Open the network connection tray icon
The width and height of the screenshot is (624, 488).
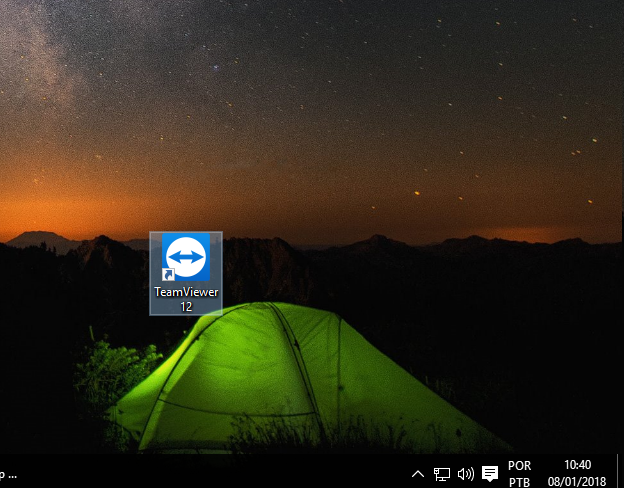pyautogui.click(x=441, y=473)
